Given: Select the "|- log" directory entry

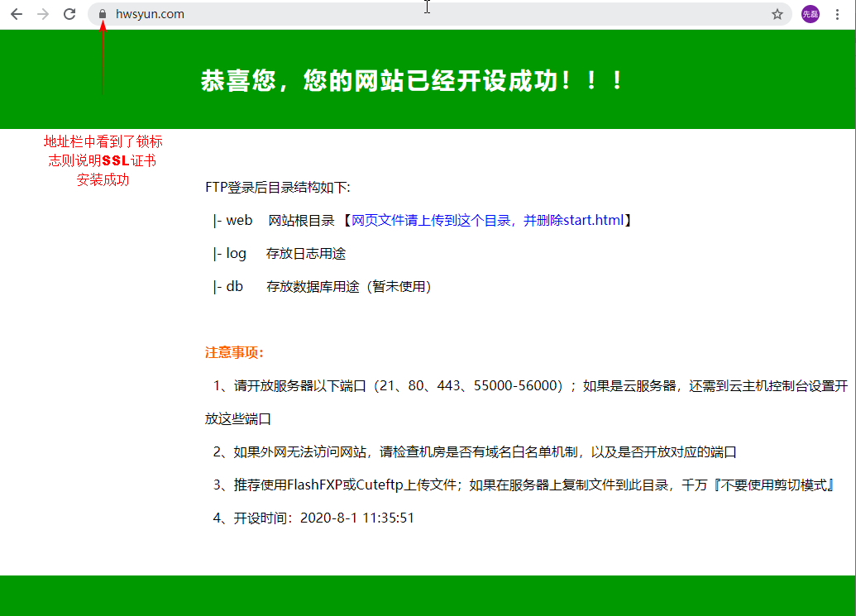Looking at the screenshot, I should [230, 254].
